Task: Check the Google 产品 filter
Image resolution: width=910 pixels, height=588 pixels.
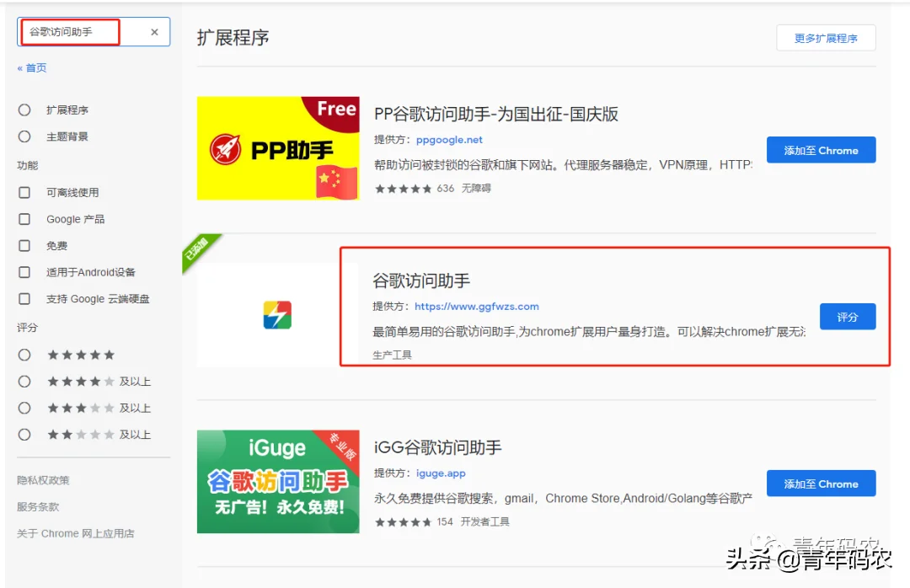Action: coord(24,219)
